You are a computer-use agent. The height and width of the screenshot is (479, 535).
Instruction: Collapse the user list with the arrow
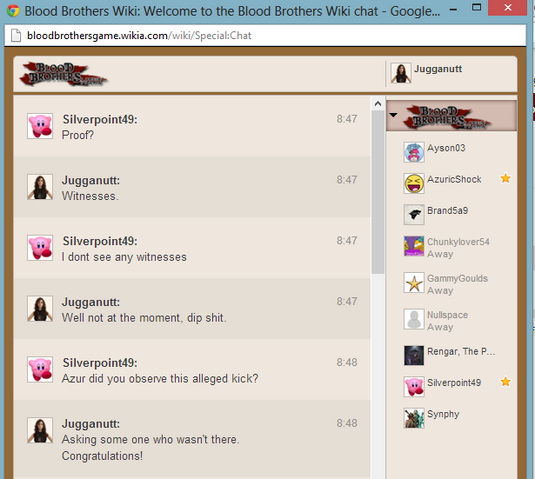coord(393,115)
